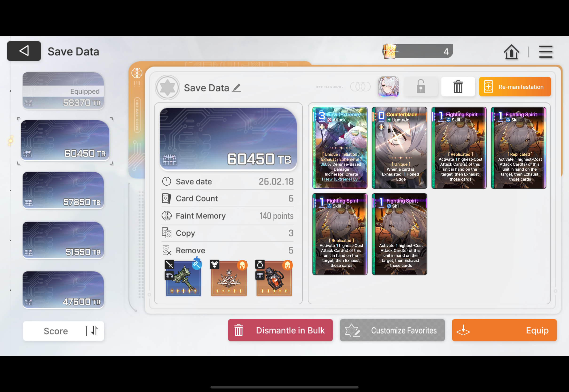569x392 pixels.
Task: Click the trash delete icon
Action: tap(458, 87)
